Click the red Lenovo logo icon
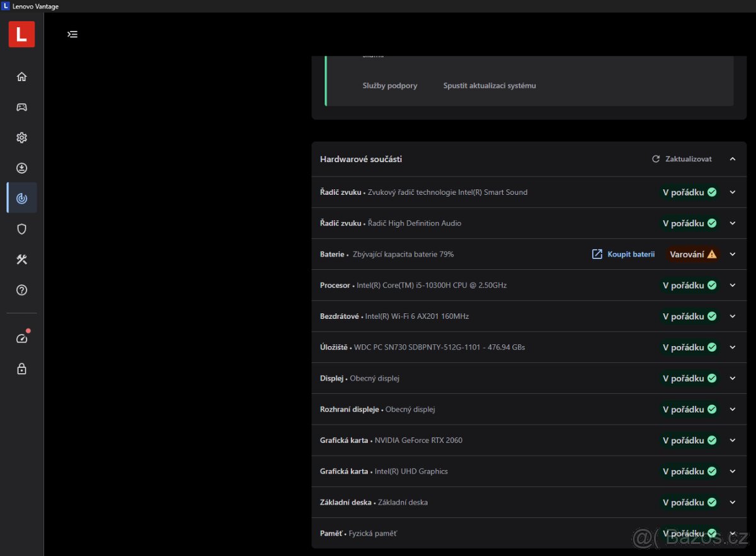The width and height of the screenshot is (756, 556). [x=21, y=35]
